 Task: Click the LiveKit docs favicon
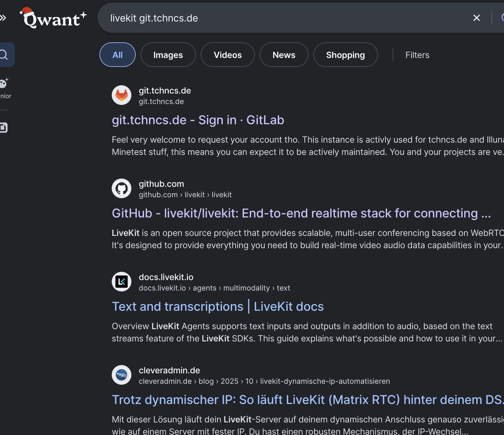[x=122, y=282]
